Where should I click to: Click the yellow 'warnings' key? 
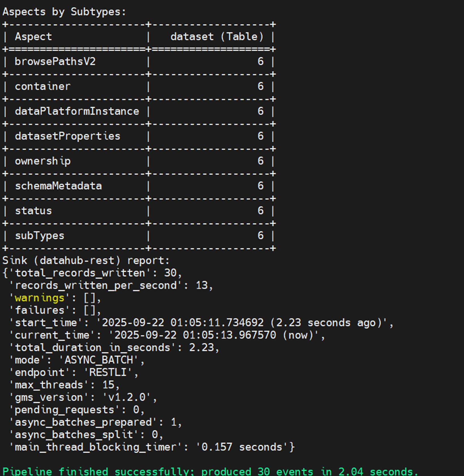pos(40,298)
